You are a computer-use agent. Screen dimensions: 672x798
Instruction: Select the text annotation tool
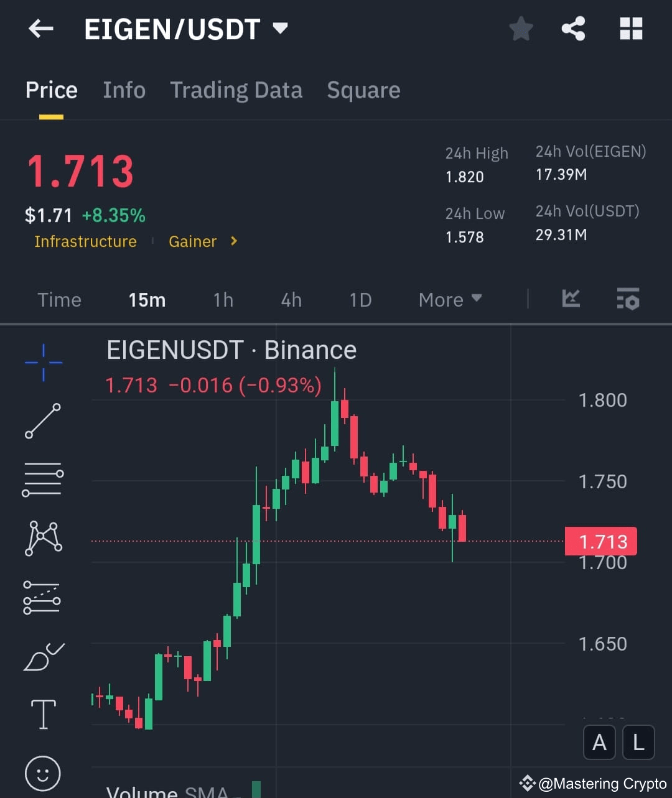43,714
